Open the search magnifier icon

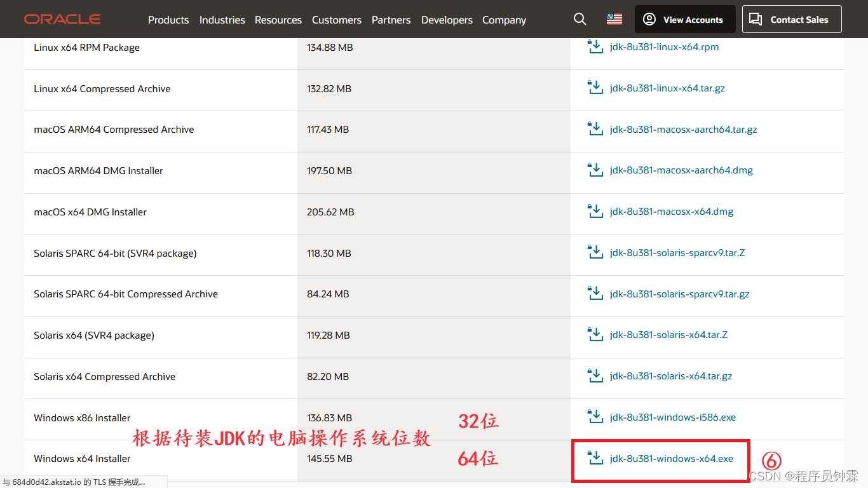580,19
